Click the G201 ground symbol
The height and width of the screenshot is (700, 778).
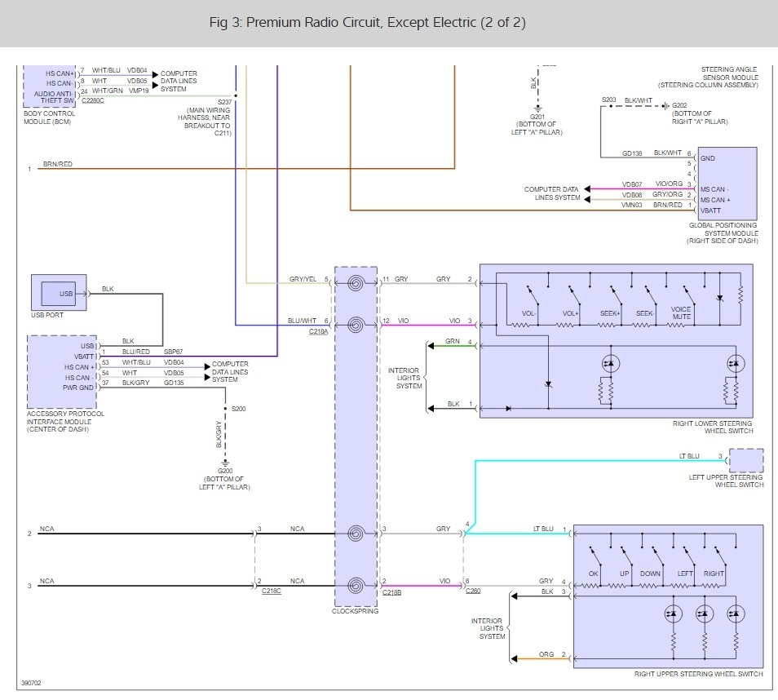pos(537,107)
